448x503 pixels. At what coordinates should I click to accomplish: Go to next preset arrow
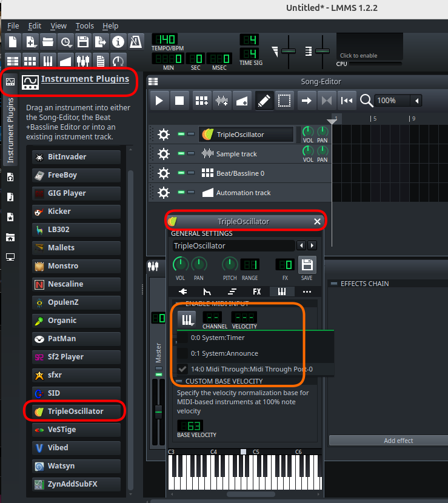click(x=312, y=245)
